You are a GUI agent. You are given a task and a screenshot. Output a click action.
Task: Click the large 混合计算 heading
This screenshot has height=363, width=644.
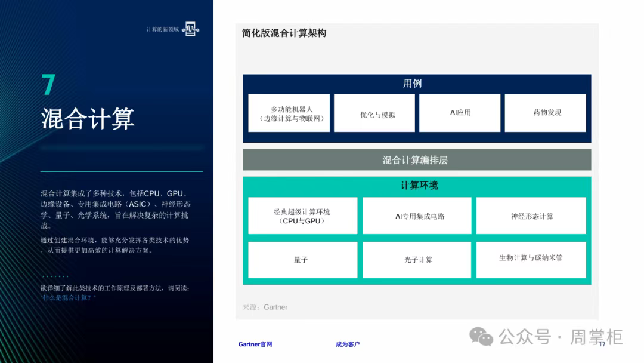coord(88,118)
